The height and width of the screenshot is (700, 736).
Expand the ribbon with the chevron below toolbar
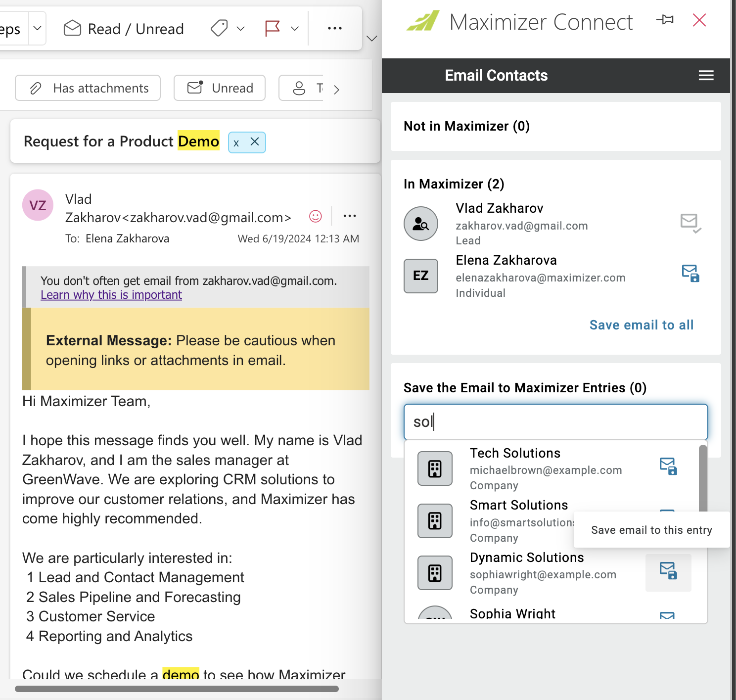[x=372, y=39]
